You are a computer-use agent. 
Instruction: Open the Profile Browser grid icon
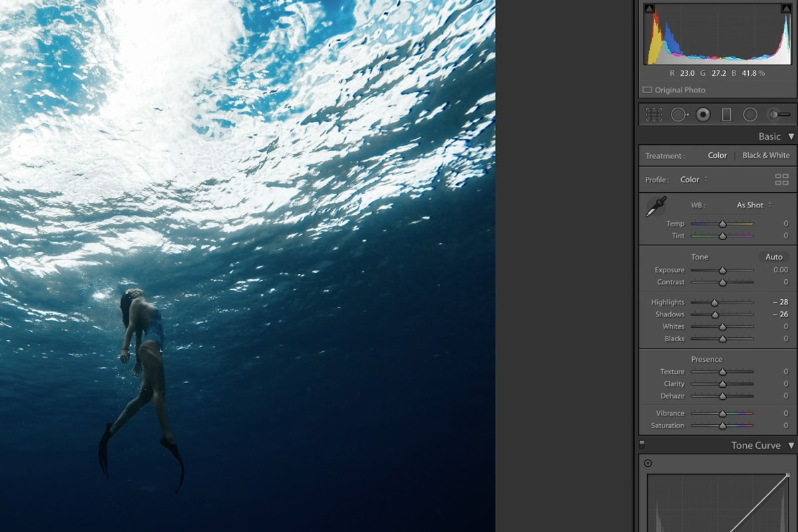coord(781,180)
